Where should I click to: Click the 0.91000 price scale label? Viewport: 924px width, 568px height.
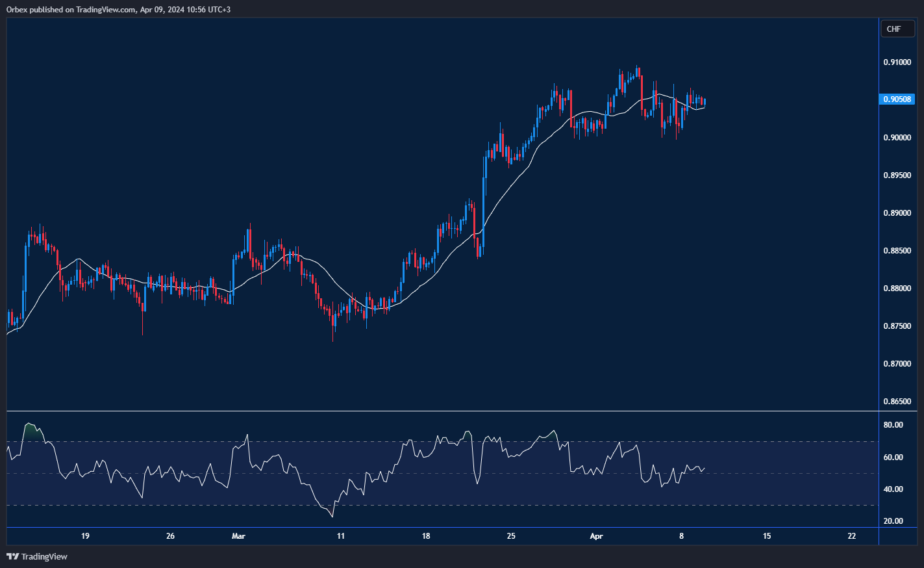[x=897, y=62]
